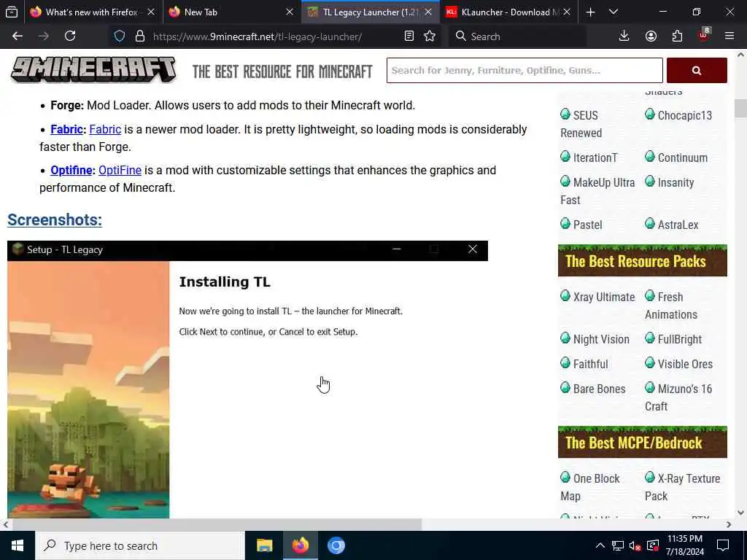747x560 pixels.
Task: Open the Firefox taskbar icon
Action: point(300,545)
